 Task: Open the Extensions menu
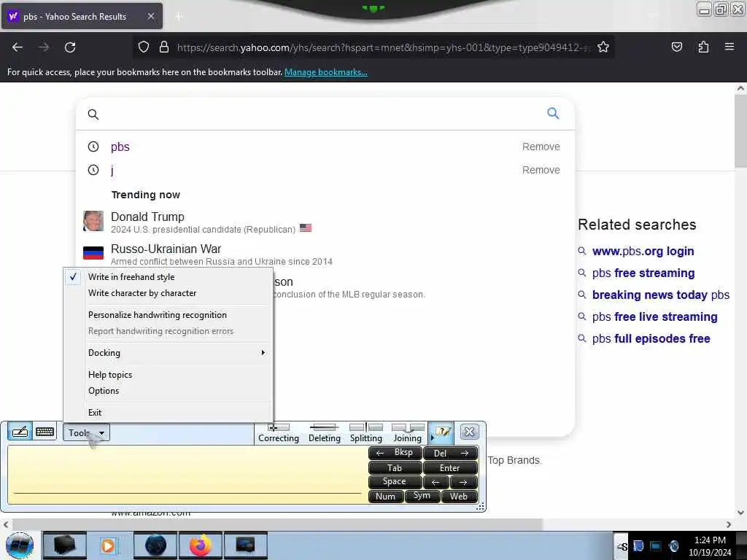point(703,47)
